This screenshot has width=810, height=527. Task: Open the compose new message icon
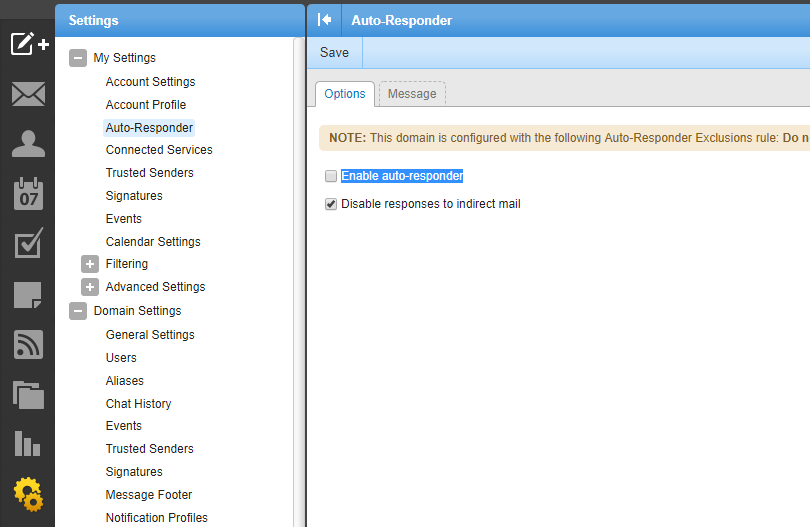coord(29,43)
